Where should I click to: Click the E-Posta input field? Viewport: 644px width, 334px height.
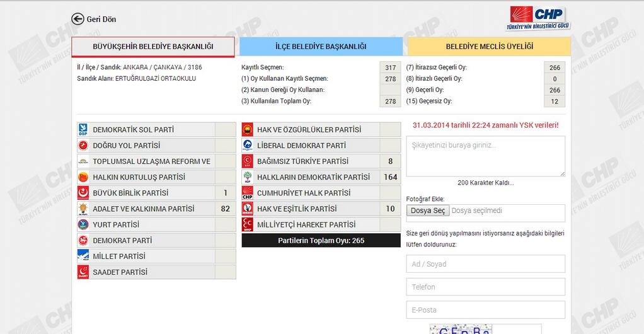coord(485,310)
